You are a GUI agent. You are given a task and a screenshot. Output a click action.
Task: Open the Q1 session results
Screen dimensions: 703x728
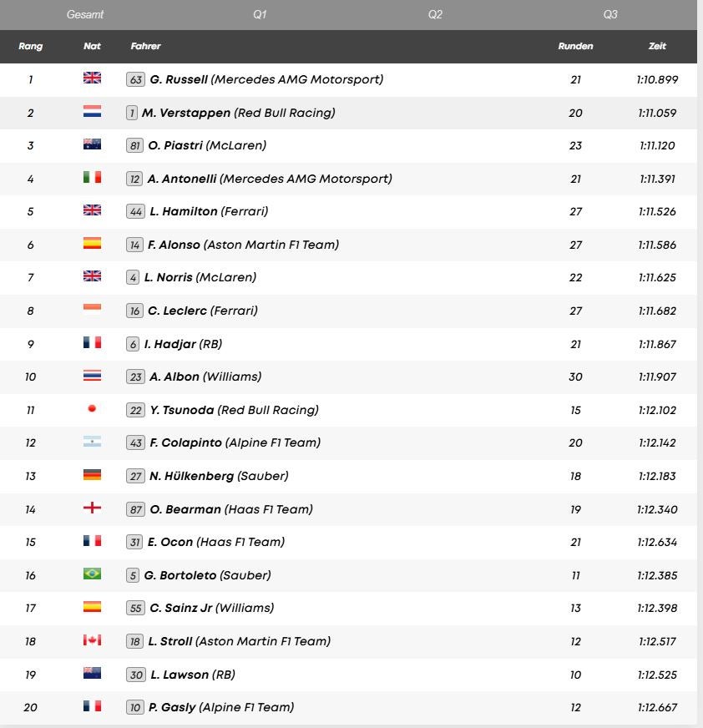pos(260,14)
